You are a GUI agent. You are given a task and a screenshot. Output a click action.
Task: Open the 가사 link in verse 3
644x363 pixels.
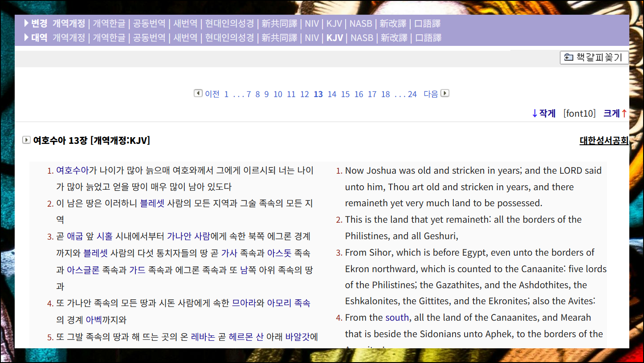coord(229,253)
